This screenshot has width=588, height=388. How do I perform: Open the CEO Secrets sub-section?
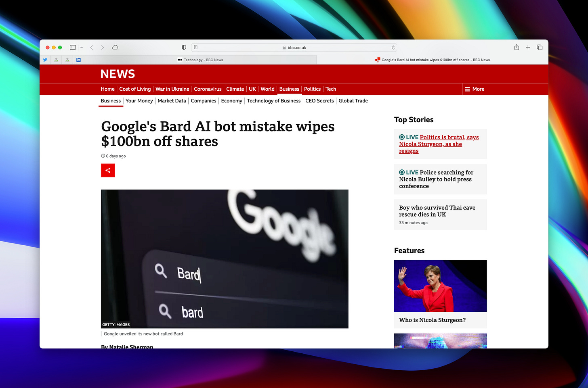319,101
